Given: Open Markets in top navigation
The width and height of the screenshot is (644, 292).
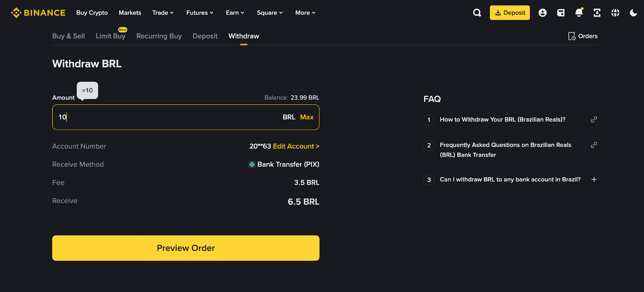Looking at the screenshot, I should coord(130,13).
